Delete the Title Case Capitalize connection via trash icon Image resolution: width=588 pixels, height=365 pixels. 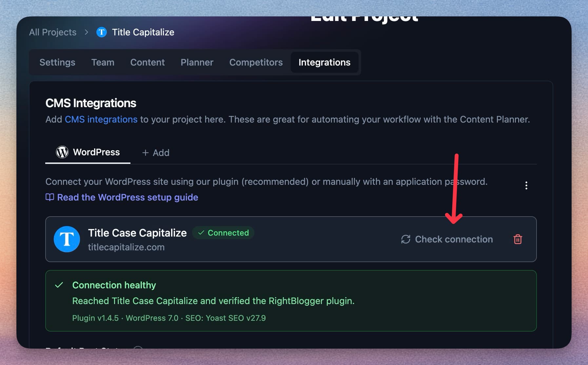point(518,239)
